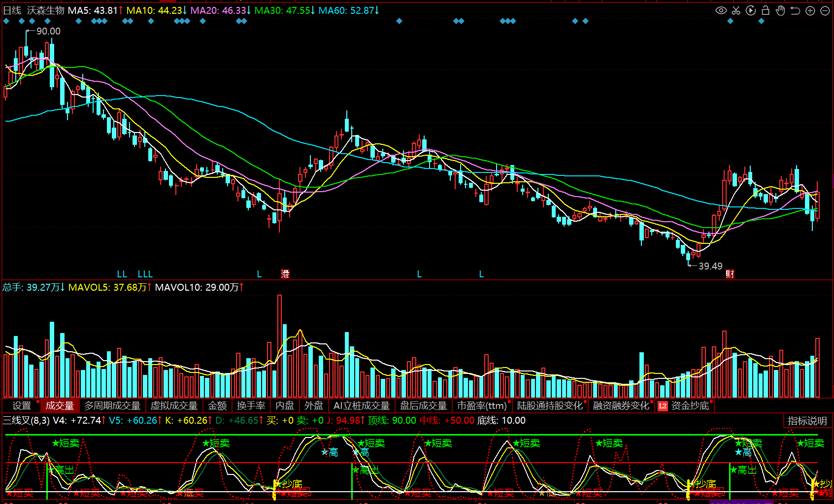The image size is (834, 504).
Task: Start chart replay with the circular play icon
Action: [x=751, y=10]
